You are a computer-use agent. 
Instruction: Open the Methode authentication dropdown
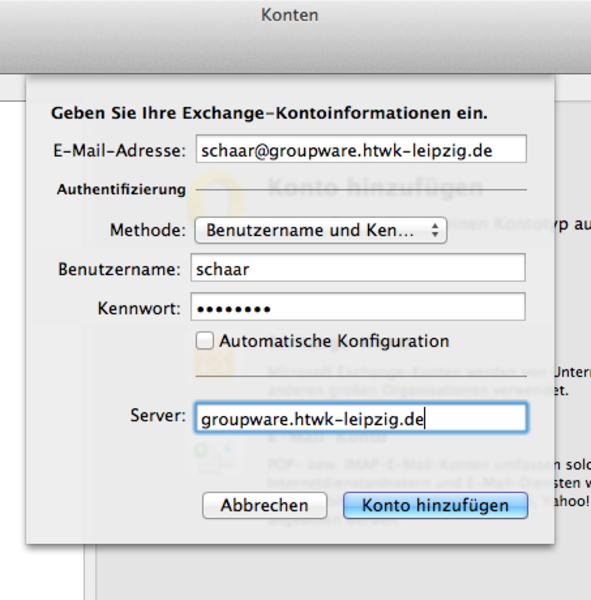tap(320, 230)
